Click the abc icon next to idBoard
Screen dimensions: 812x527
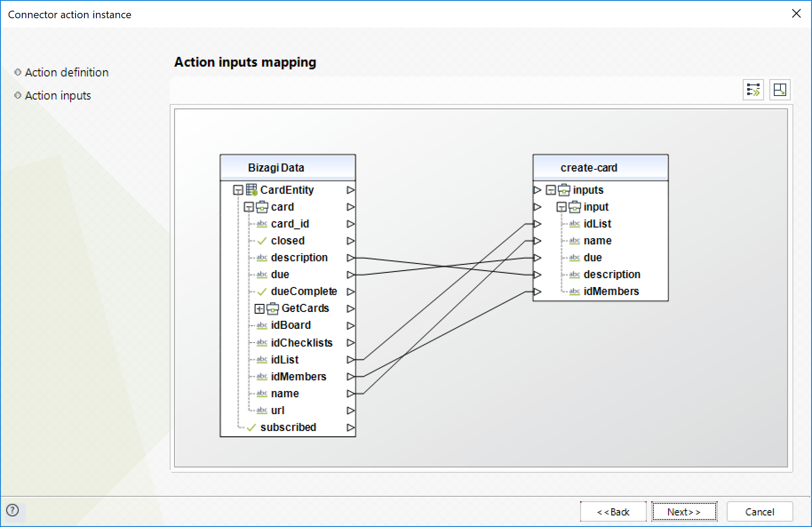(262, 325)
